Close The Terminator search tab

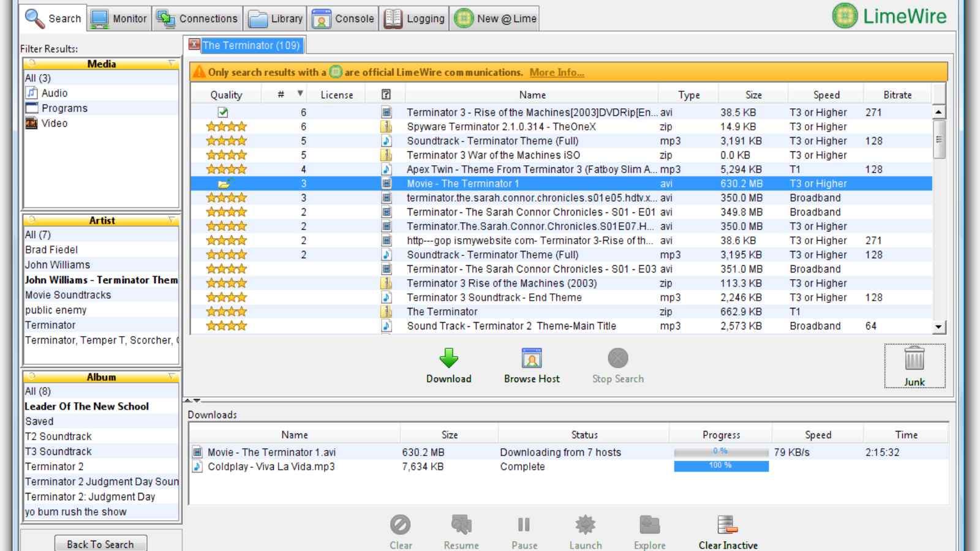click(194, 45)
